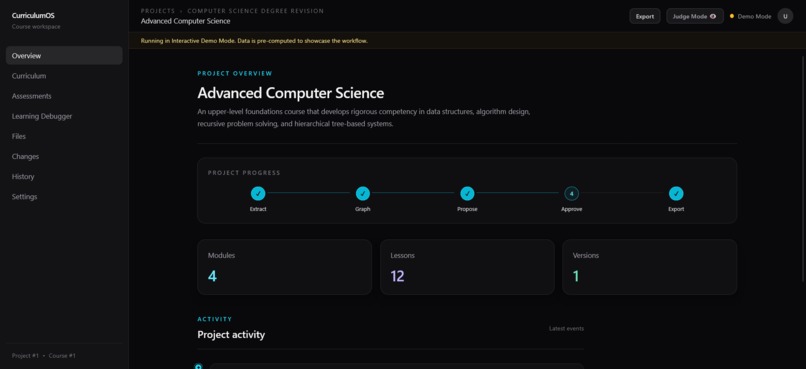
Task: Open the Files section
Action: [x=64, y=136]
